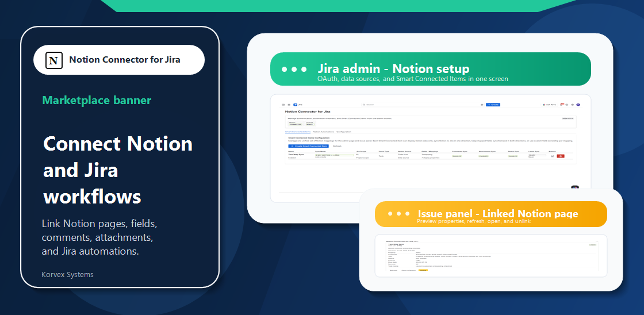The image size is (644, 315).
Task: Click the Jira admin screenshot thumbnail
Action: (x=431, y=148)
